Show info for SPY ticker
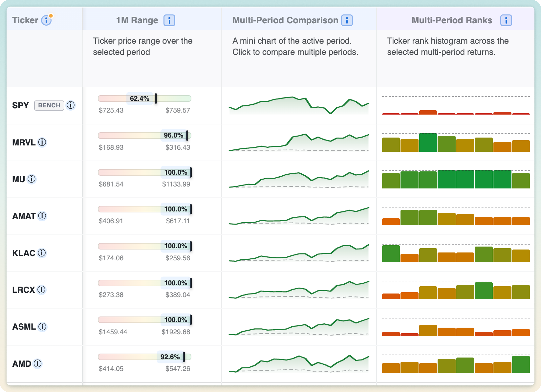541x392 pixels. 71,105
